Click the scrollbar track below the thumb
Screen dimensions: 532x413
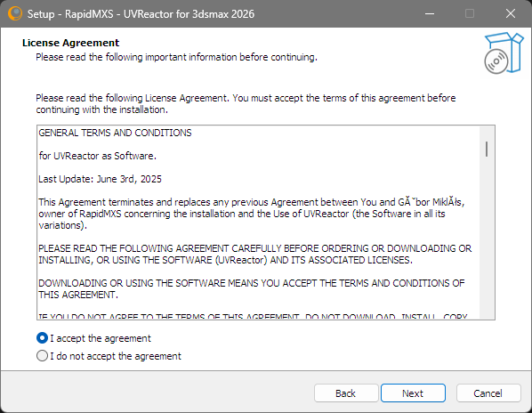pos(487,238)
